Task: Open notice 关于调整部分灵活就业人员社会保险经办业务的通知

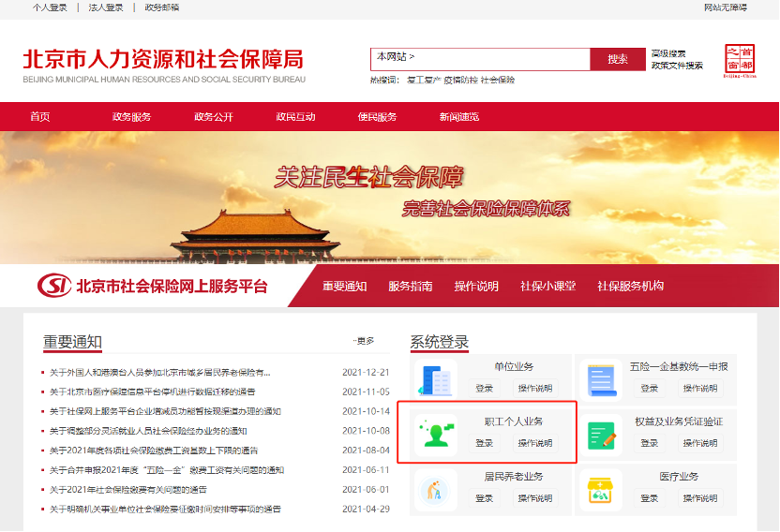Action: (x=148, y=431)
